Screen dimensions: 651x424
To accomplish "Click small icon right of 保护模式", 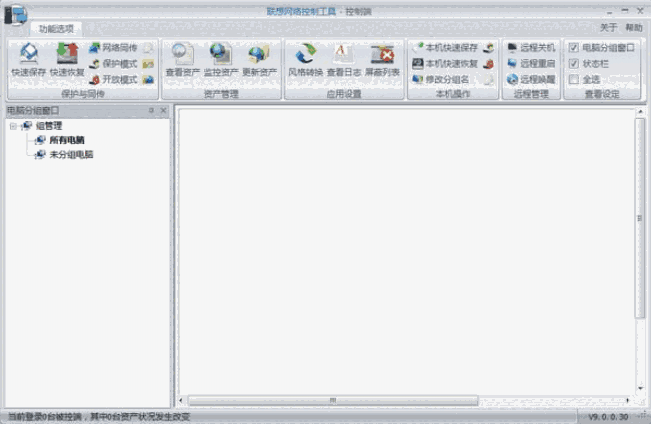I will tap(148, 64).
